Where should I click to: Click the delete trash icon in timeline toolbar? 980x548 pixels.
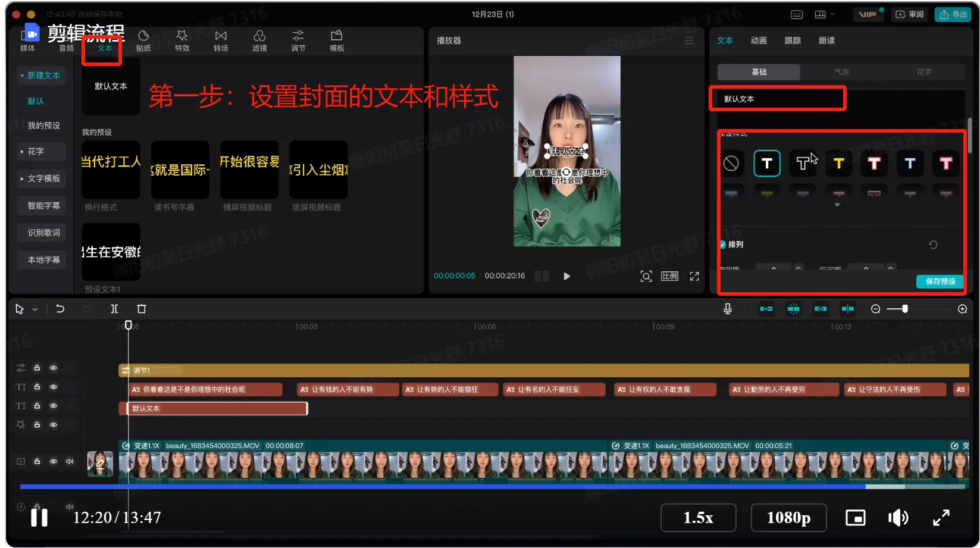point(141,309)
